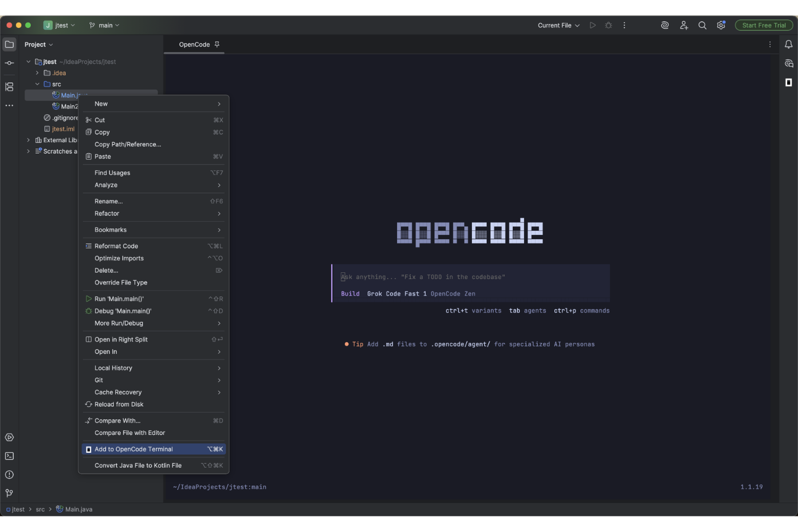Viewport: 798px width, 532px height.
Task: Collapse the src folder node
Action: pyautogui.click(x=37, y=84)
